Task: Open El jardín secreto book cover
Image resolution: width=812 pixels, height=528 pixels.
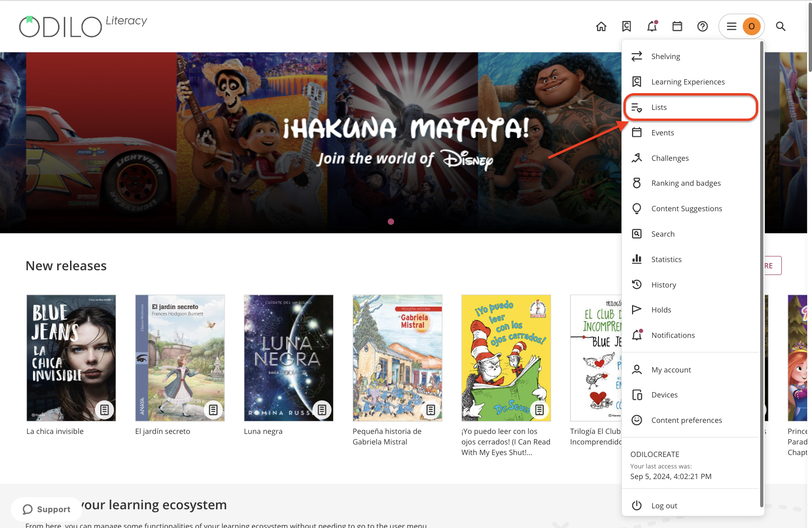Action: point(180,358)
